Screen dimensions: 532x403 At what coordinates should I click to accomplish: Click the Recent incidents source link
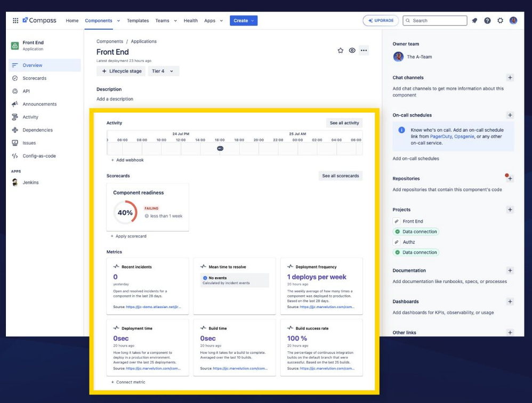154,307
